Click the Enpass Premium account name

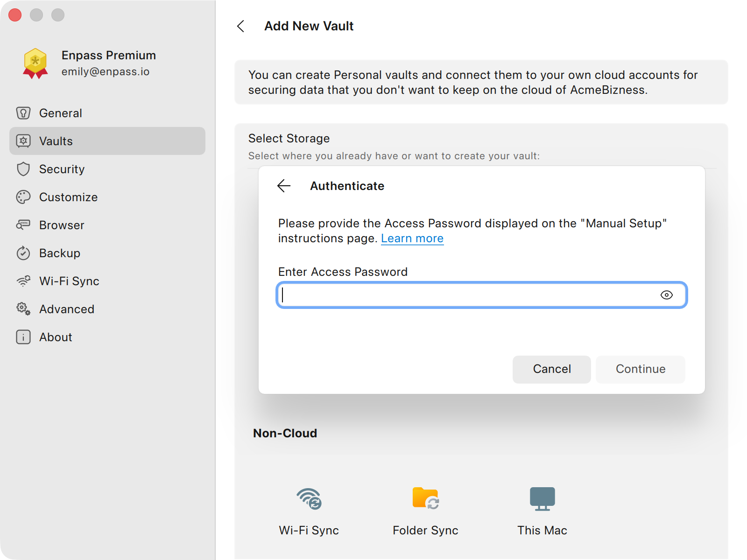(x=109, y=55)
